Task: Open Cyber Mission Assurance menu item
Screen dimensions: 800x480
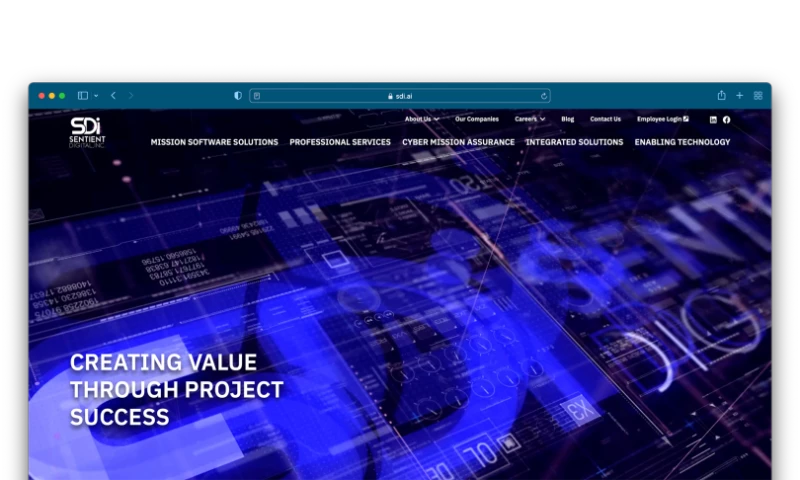Action: 458,142
